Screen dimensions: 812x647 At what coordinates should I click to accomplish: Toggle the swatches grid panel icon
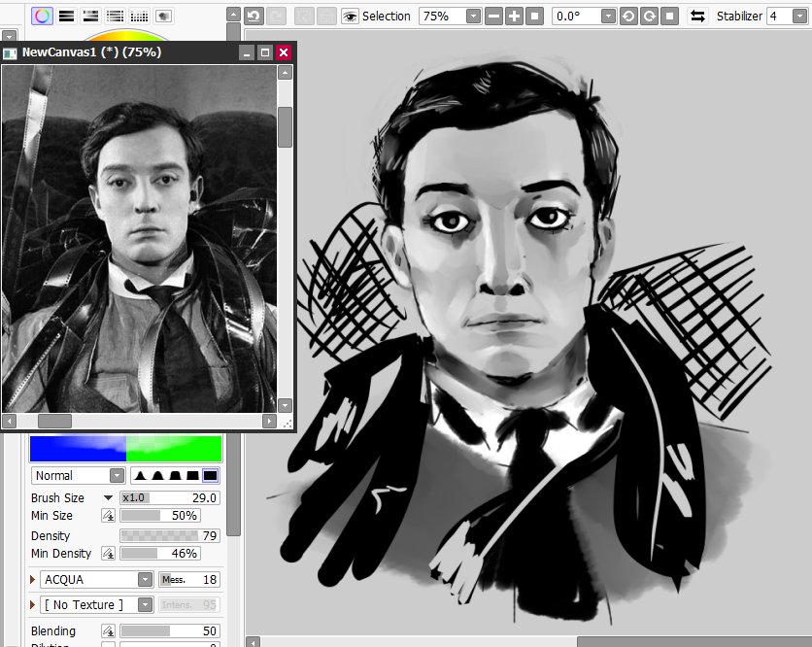(x=139, y=17)
